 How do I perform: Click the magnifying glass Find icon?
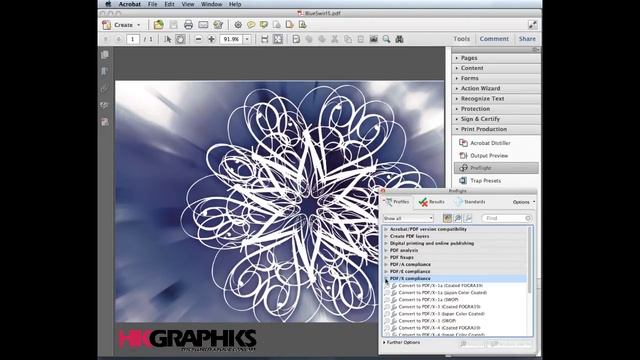point(386,39)
